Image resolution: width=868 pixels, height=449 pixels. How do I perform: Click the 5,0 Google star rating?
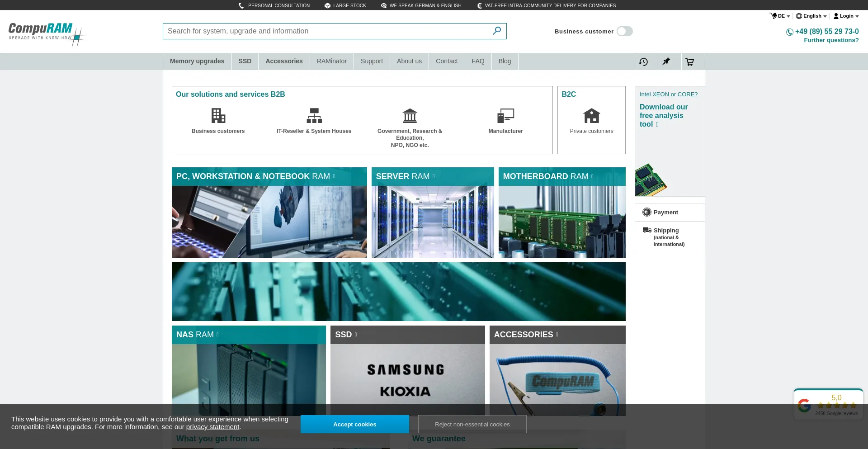[x=836, y=401]
